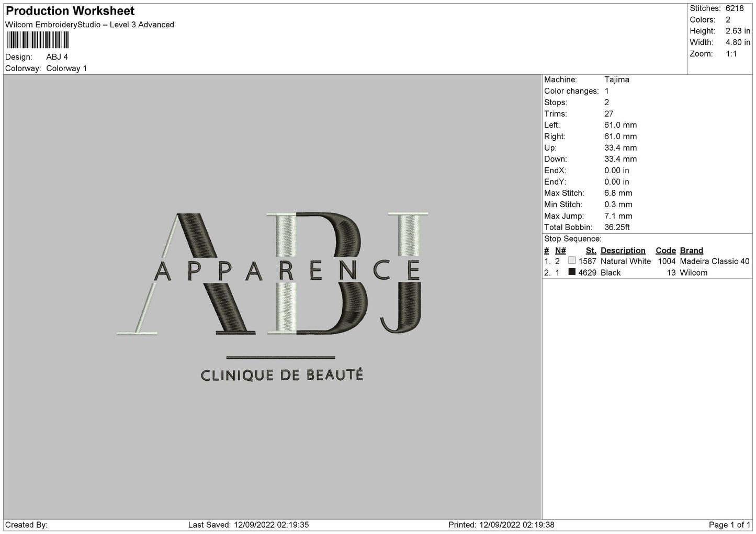
Task: Click the 'APPARENCE' text in the design
Action: [287, 270]
